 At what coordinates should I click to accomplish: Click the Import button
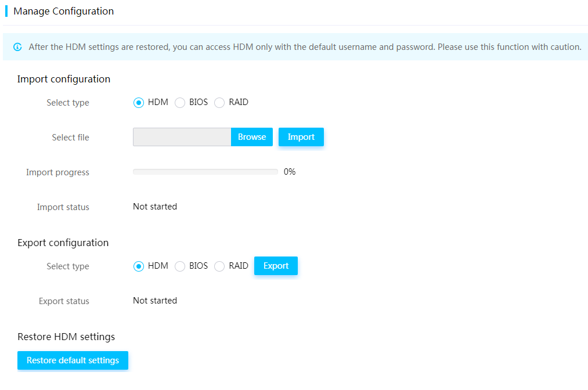[x=301, y=137]
